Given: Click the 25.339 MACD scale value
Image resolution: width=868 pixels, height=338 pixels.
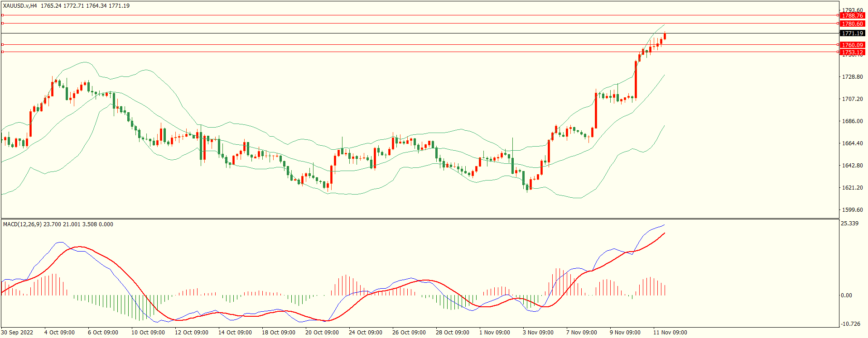Looking at the screenshot, I should coord(849,224).
